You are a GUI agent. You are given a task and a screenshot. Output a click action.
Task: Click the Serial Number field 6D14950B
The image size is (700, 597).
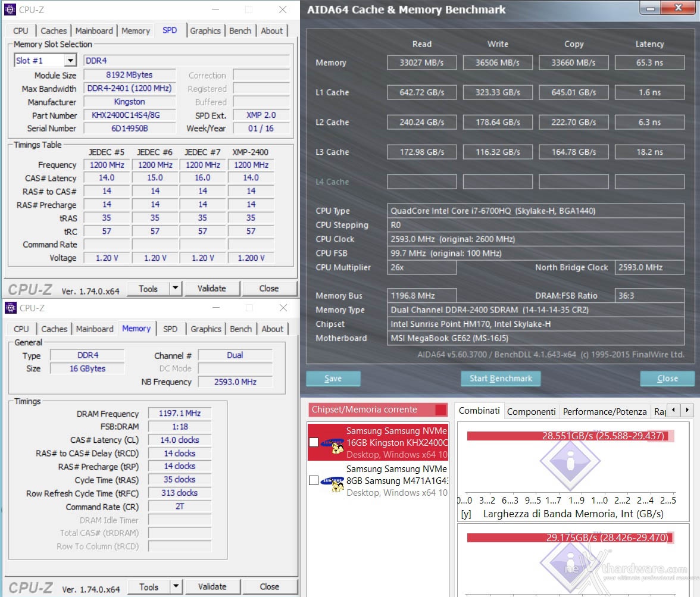tap(130, 128)
